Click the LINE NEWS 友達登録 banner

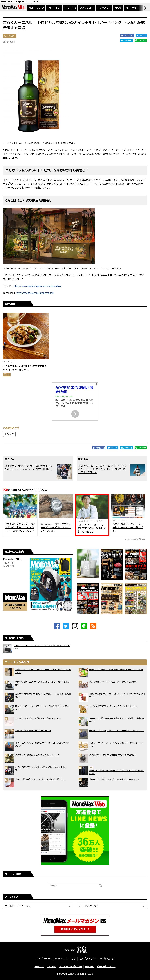[75, 830]
